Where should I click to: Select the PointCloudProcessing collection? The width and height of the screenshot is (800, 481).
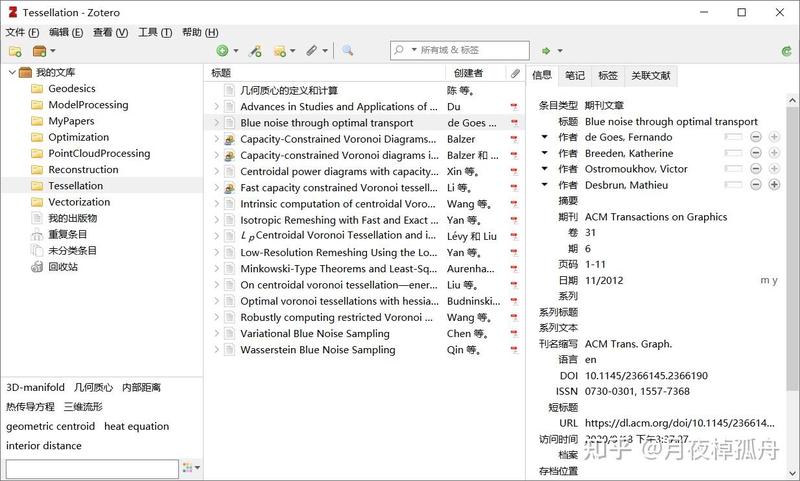[99, 153]
